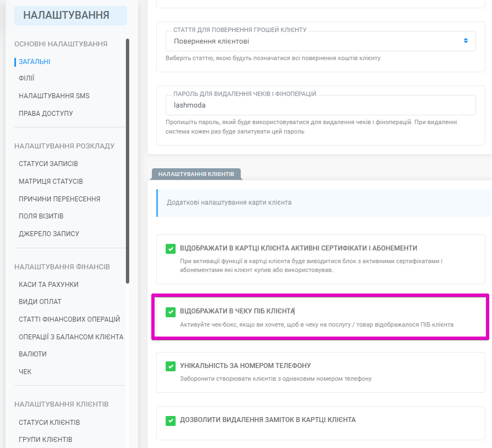Click the blue dropdown arrows icon

465,41
